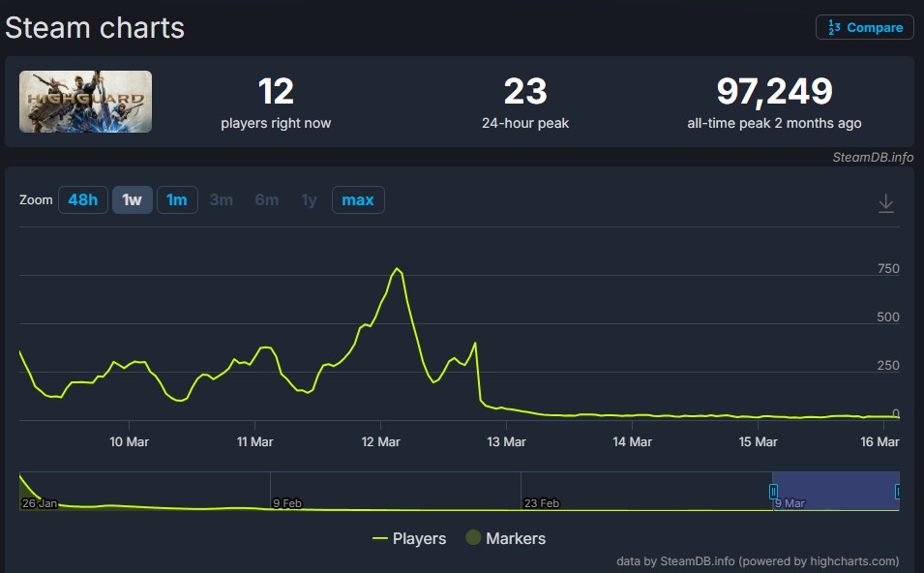Click the highlighted navigator range near 9 Mar
Image resolution: width=924 pixels, height=573 pixels.
(836, 491)
